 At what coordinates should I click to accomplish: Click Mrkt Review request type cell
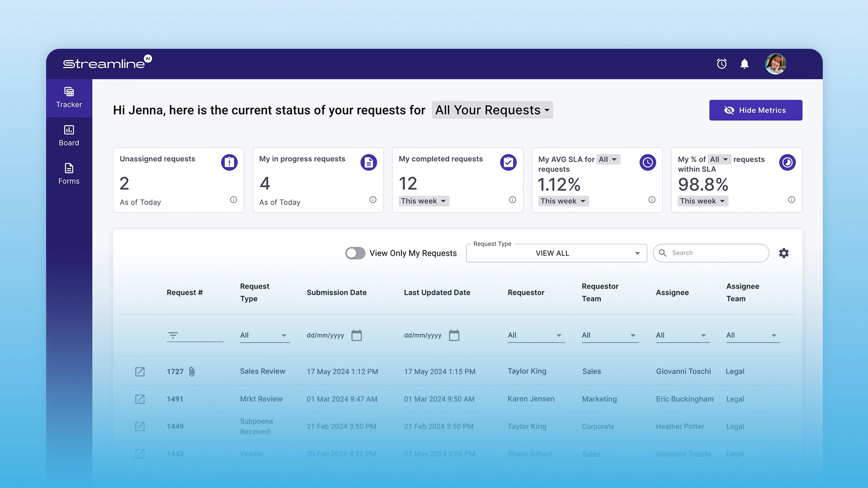[261, 399]
